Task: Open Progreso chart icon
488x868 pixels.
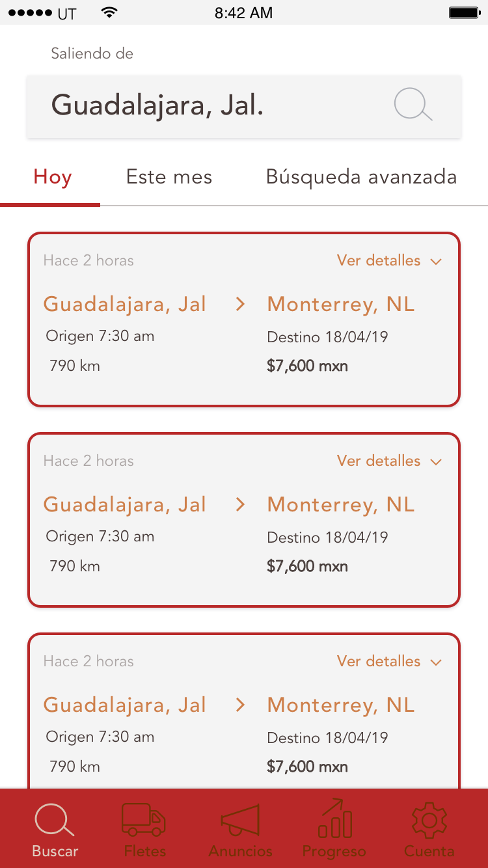Action: 334,820
